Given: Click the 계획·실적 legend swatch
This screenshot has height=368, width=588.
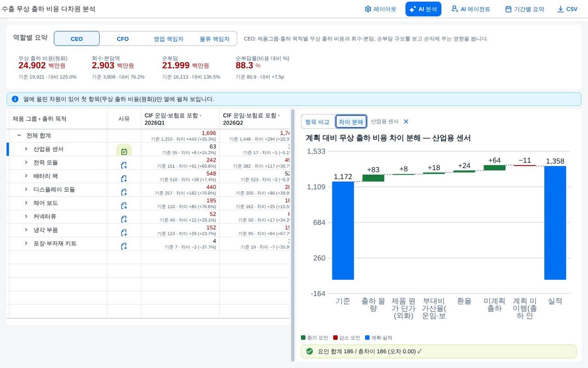Looking at the screenshot, I should pos(367,338).
